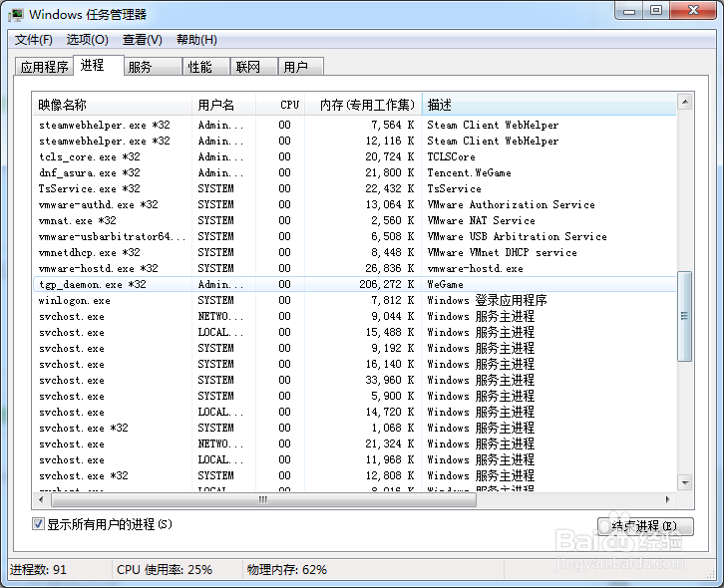Click the vertical scrollbar thumb
The image size is (724, 588).
pos(684,316)
